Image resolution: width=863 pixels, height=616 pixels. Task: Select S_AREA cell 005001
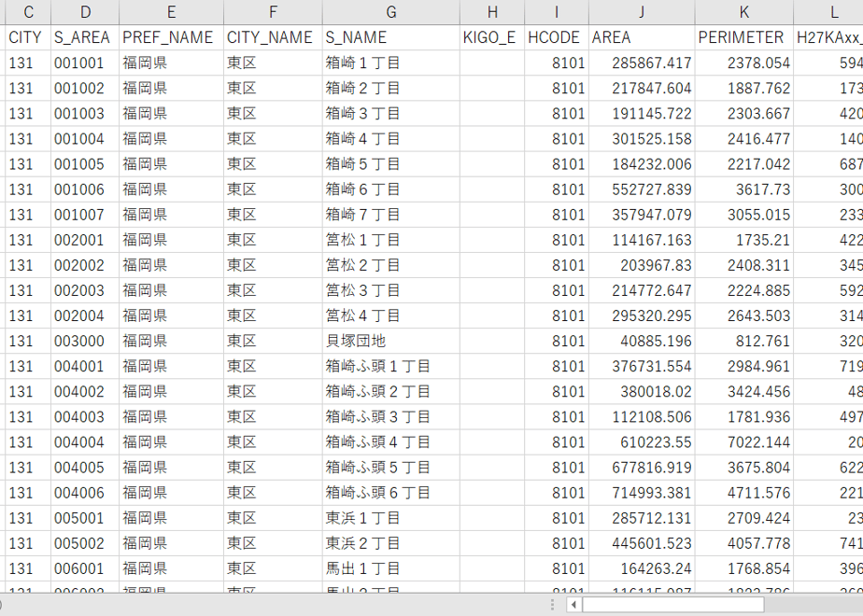pyautogui.click(x=85, y=518)
